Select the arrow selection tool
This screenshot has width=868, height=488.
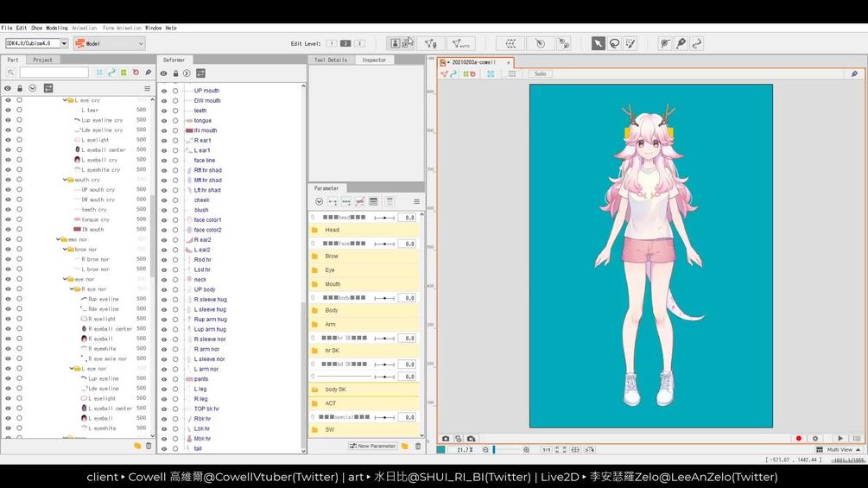(x=598, y=43)
